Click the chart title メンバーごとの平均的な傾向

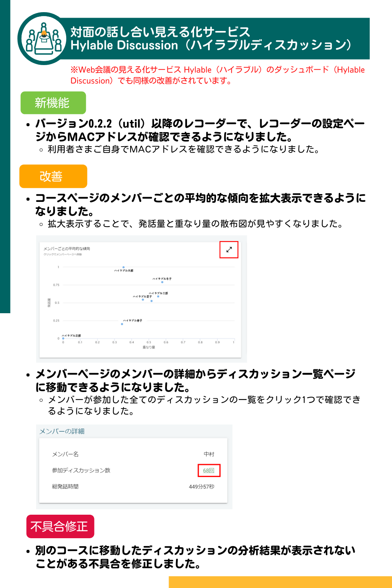[67, 249]
